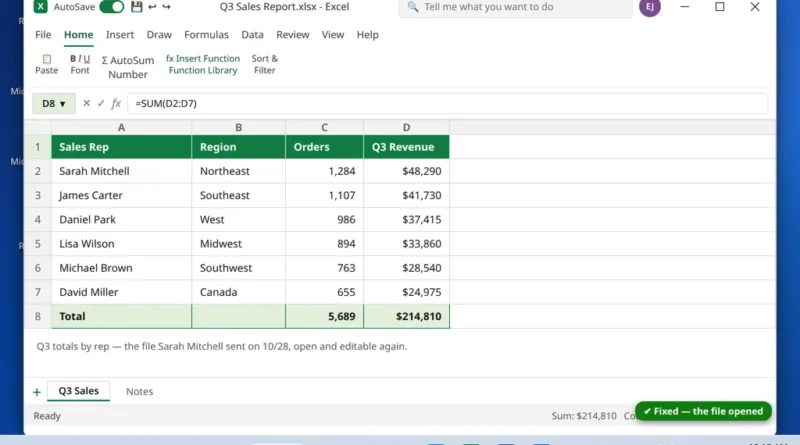Select the Daniel Park cell
Image resolution: width=800 pixels, height=445 pixels.
(121, 219)
